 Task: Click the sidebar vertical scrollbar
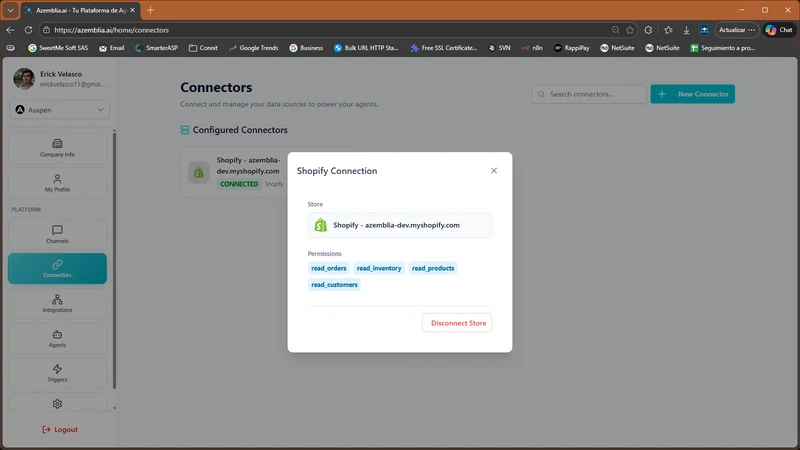tap(114, 260)
